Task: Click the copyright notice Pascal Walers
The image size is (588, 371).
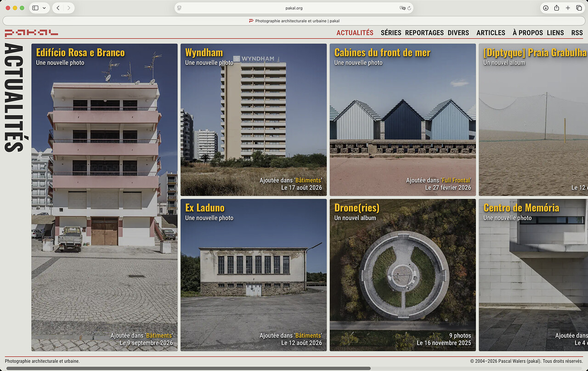Action: click(x=526, y=361)
